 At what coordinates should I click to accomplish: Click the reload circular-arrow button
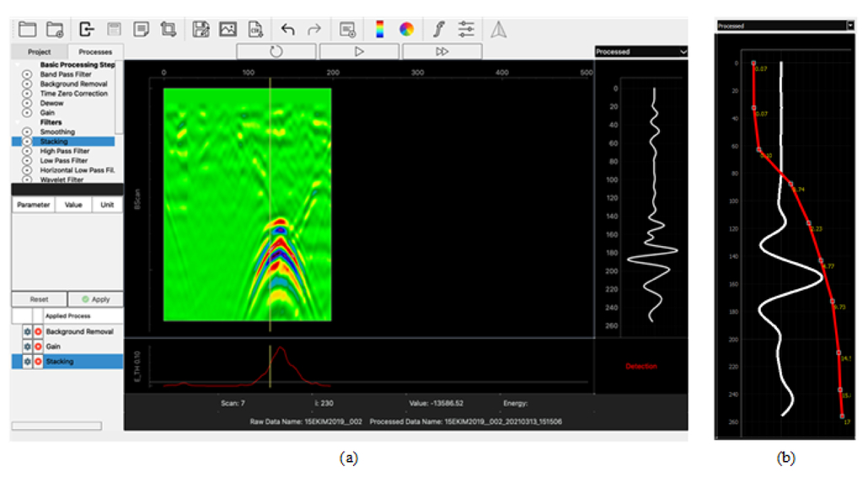pos(276,51)
